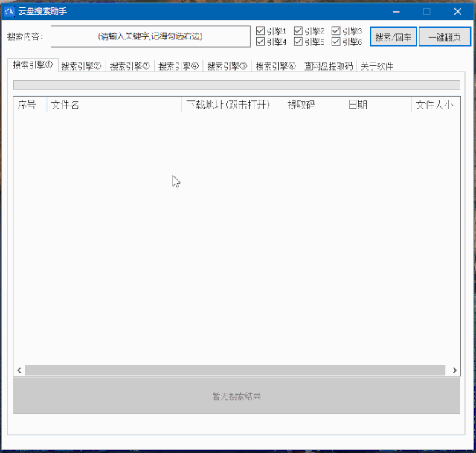476x453 pixels.
Task: Click the horizontal scrollbar right arrow
Action: click(x=454, y=370)
